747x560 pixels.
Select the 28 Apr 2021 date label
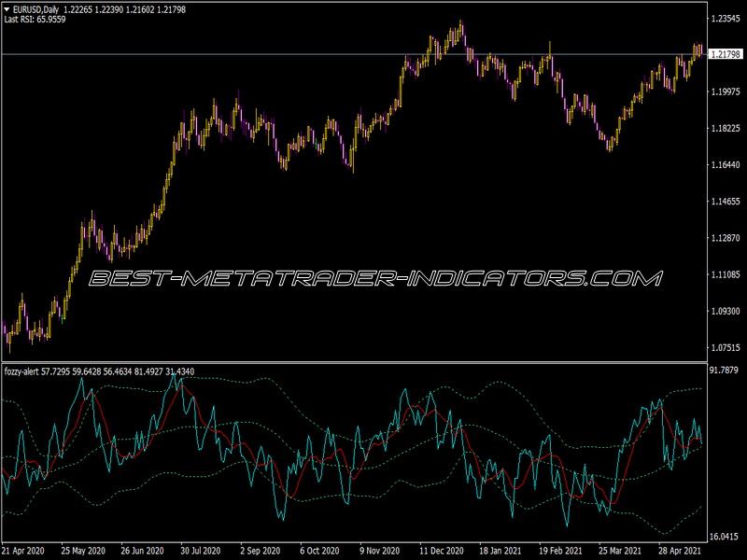pyautogui.click(x=680, y=551)
